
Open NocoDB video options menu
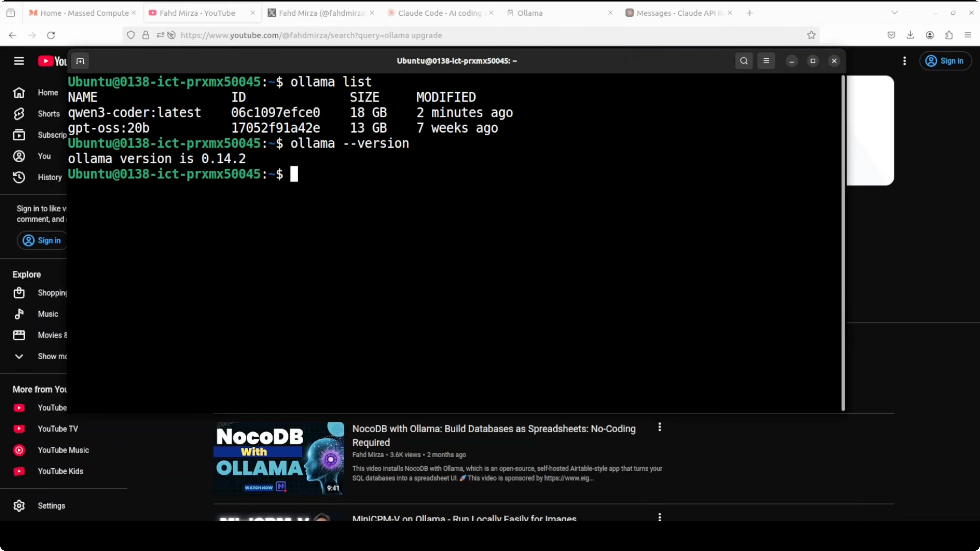click(660, 427)
